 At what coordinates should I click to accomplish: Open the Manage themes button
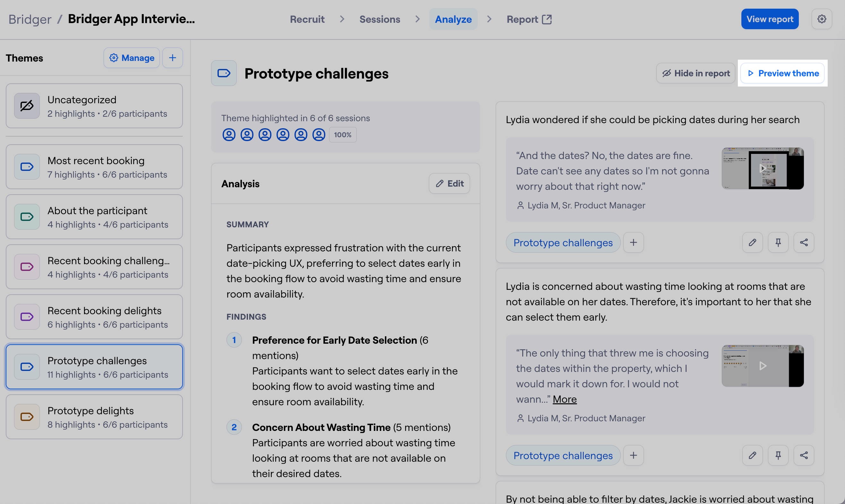coord(132,58)
